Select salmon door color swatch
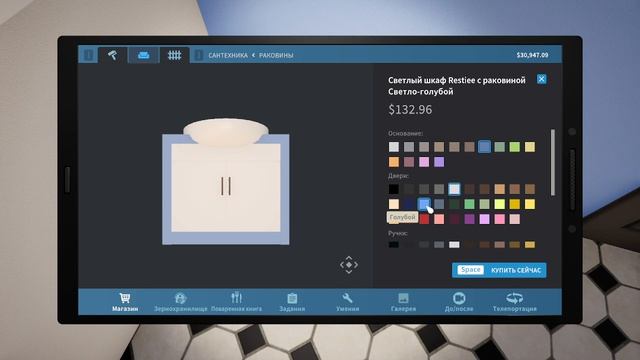This screenshot has width=640, height=360. tap(439, 219)
